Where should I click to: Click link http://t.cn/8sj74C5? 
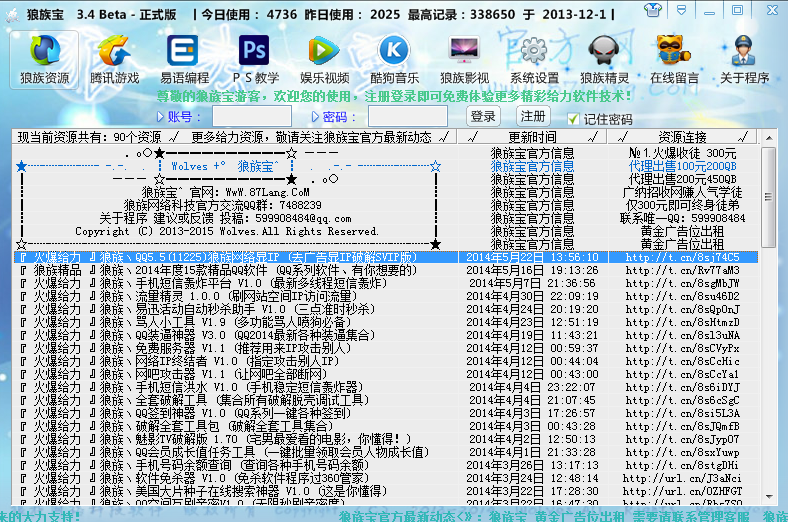682,257
